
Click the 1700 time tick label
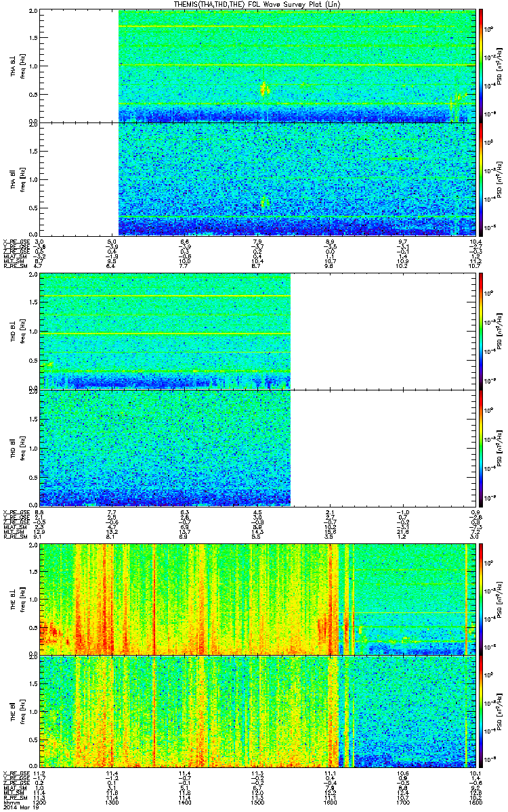(x=402, y=801)
